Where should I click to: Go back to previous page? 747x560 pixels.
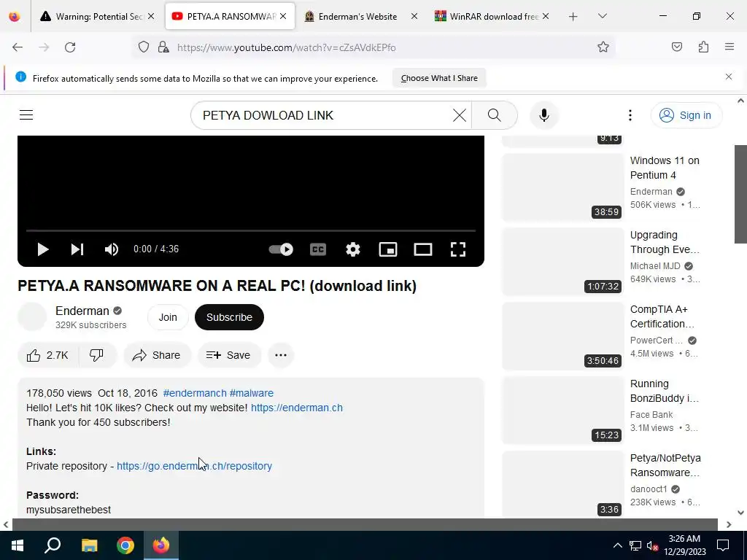(18, 47)
